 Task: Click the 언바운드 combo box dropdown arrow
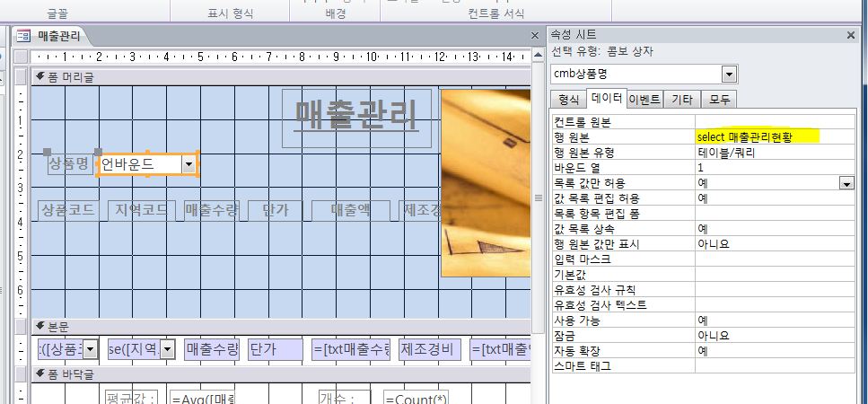[x=189, y=164]
